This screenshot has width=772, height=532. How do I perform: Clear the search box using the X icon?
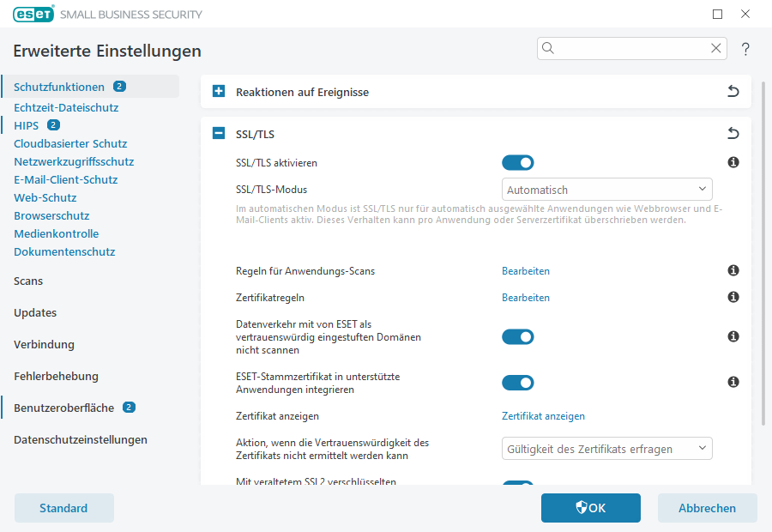716,49
